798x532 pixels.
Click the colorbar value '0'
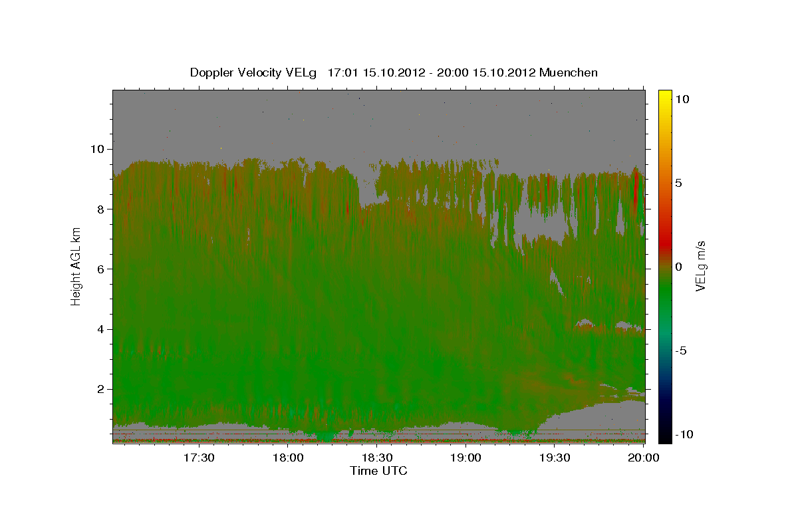[678, 266]
